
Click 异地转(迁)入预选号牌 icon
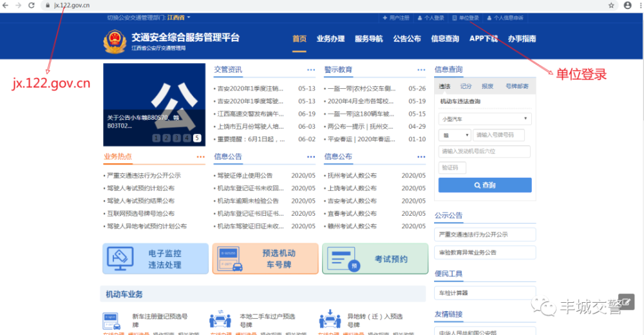[330, 319]
